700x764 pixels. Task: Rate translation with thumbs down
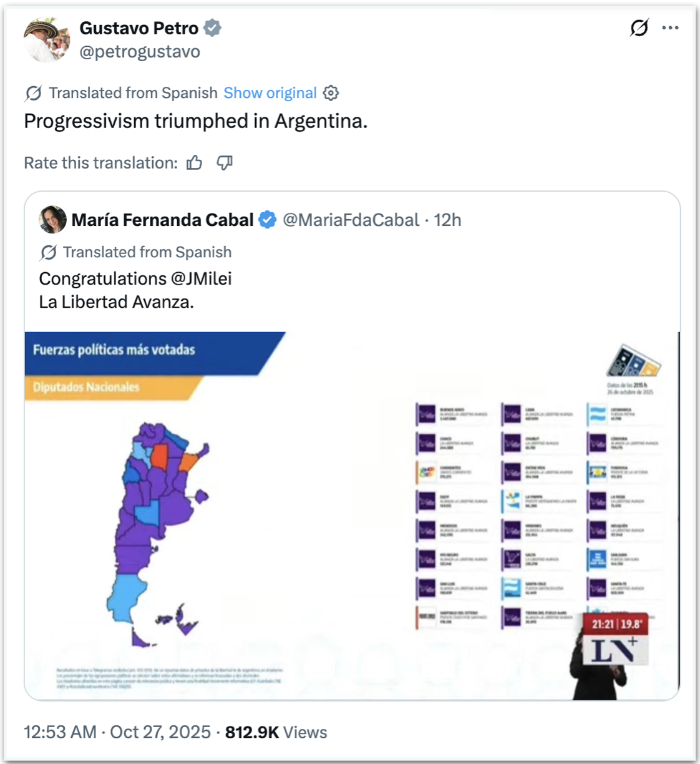(225, 163)
